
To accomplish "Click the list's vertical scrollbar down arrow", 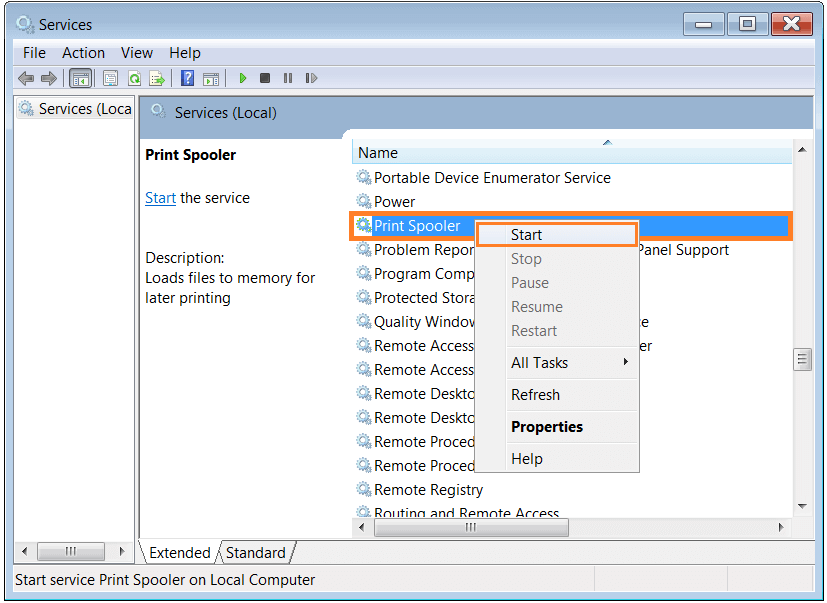I will tap(801, 507).
